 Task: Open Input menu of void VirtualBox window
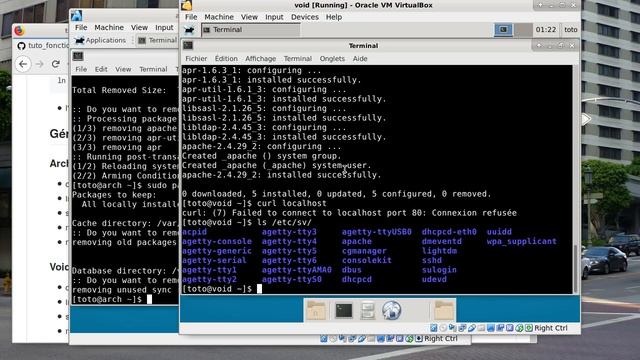click(274, 17)
